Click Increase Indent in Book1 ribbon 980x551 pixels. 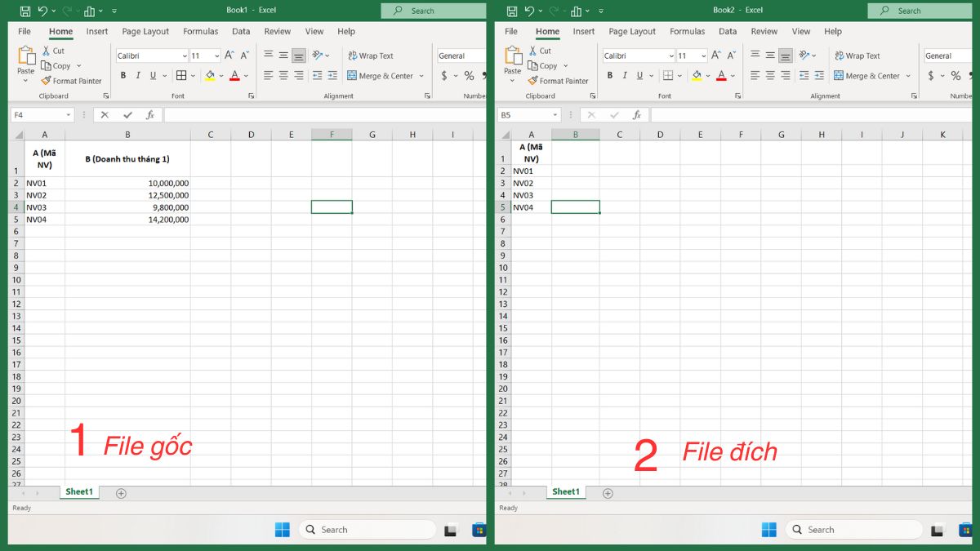point(332,75)
